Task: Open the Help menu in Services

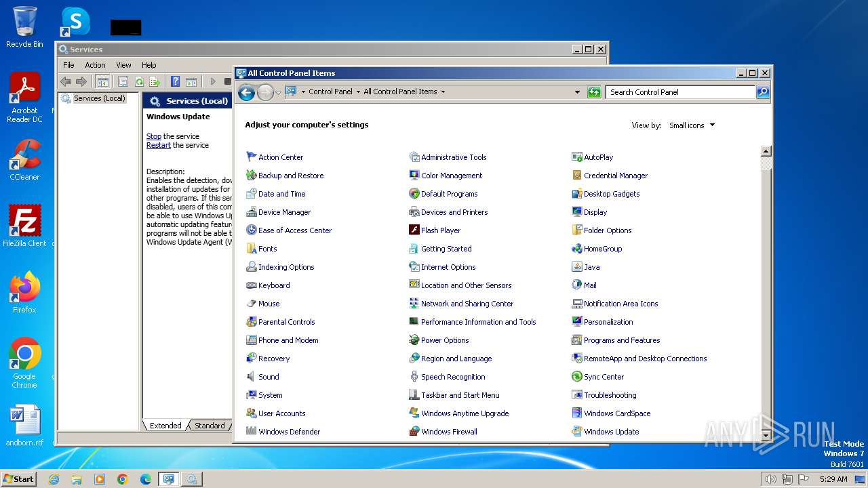Action: click(x=149, y=65)
